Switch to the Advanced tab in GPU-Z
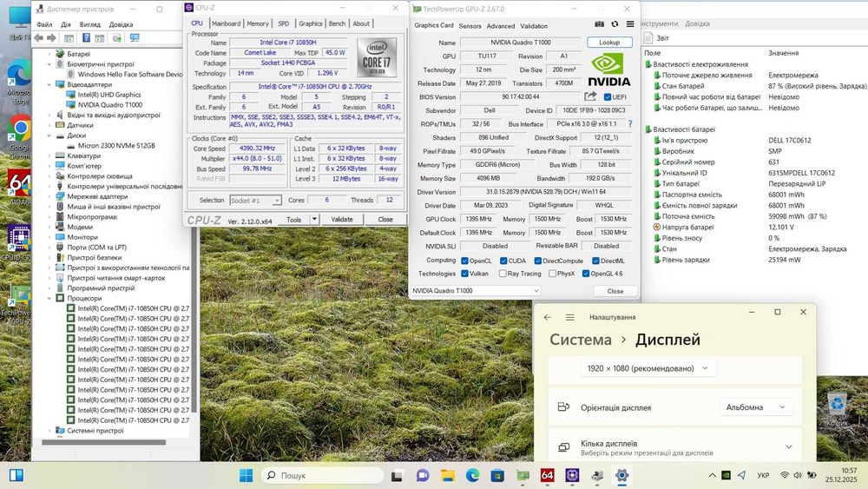The height and width of the screenshot is (489, 868). 501,26
